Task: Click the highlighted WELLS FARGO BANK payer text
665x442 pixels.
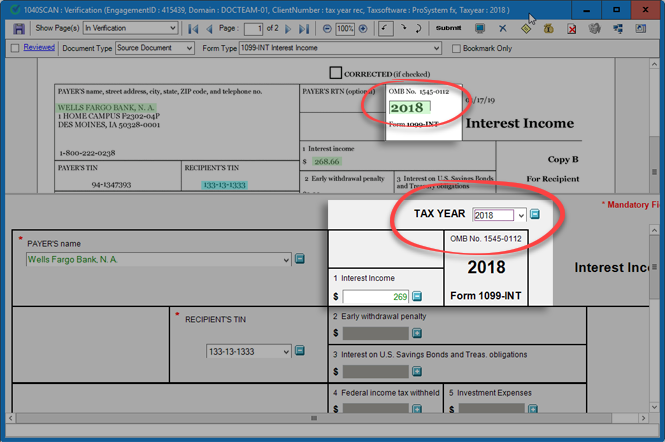Action: [x=106, y=107]
